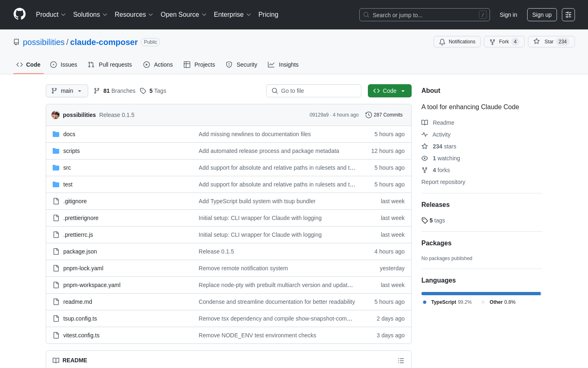This screenshot has width=588, height=368.
Task: Open the Report repository link
Action: pos(443,182)
